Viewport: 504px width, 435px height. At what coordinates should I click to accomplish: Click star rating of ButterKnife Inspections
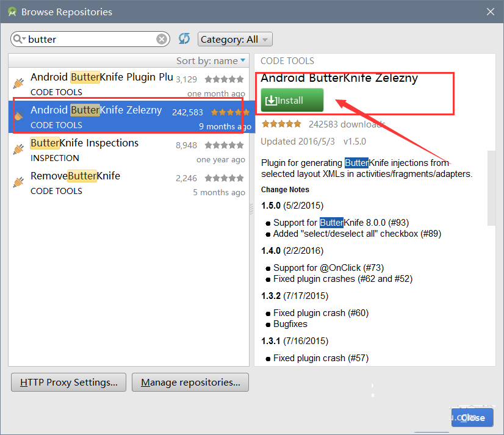click(x=225, y=145)
